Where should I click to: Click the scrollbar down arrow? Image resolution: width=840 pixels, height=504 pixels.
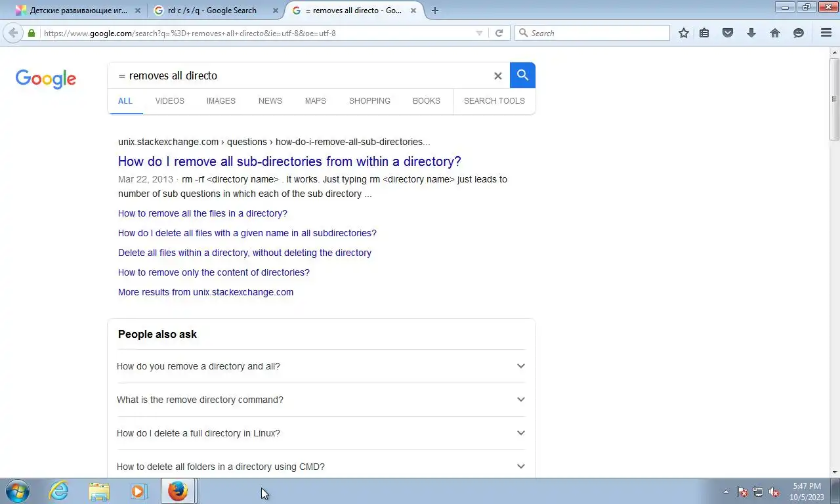coord(834,472)
